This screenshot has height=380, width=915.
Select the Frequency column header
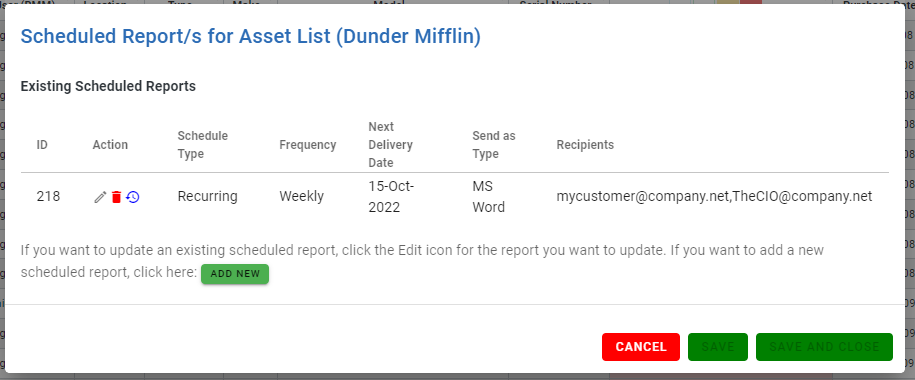pos(308,145)
